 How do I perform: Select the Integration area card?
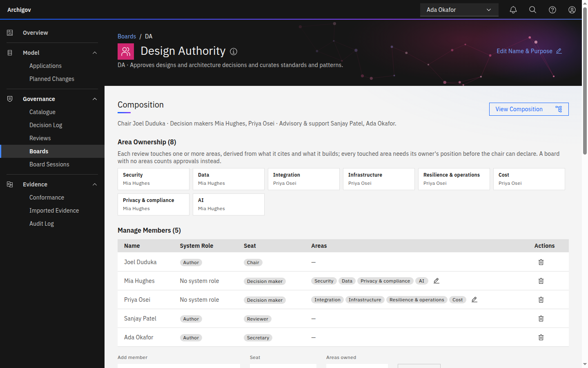pyautogui.click(x=304, y=179)
